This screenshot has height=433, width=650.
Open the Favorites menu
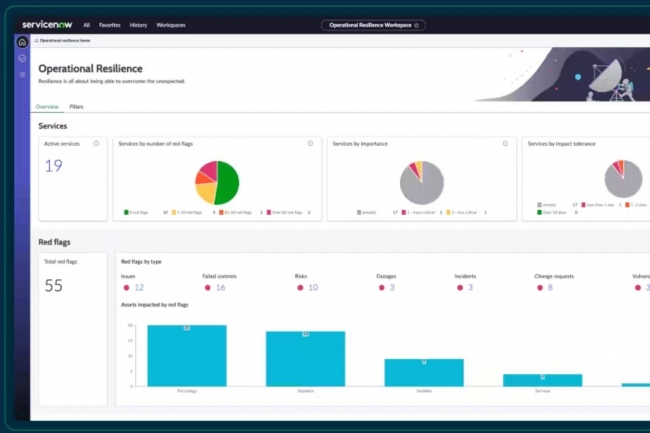tap(110, 24)
